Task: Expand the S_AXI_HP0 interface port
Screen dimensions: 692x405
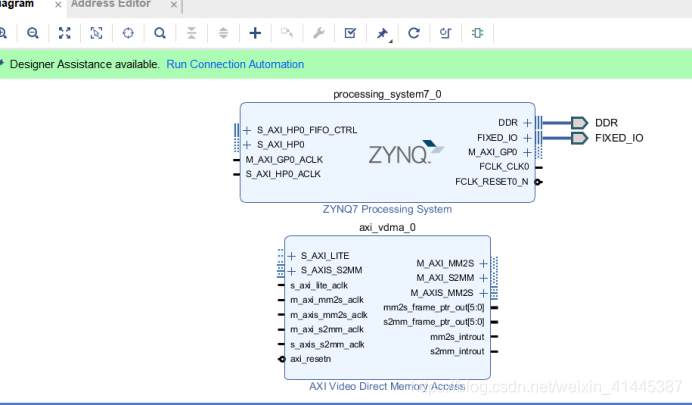Action: click(247, 145)
